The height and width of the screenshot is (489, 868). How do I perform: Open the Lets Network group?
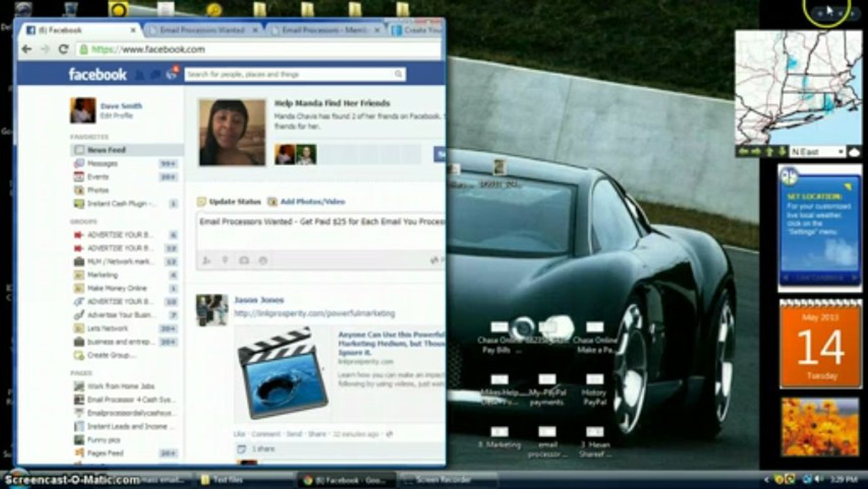pos(126,328)
